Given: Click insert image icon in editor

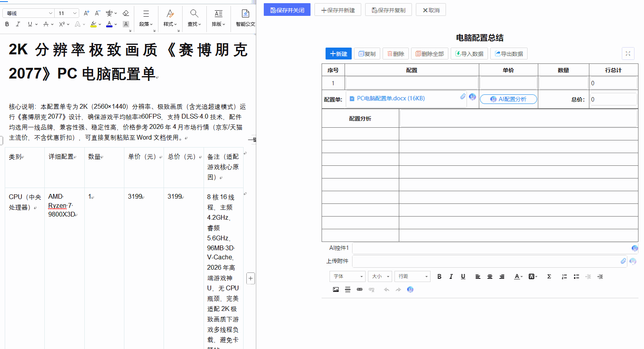Looking at the screenshot, I should [336, 290].
